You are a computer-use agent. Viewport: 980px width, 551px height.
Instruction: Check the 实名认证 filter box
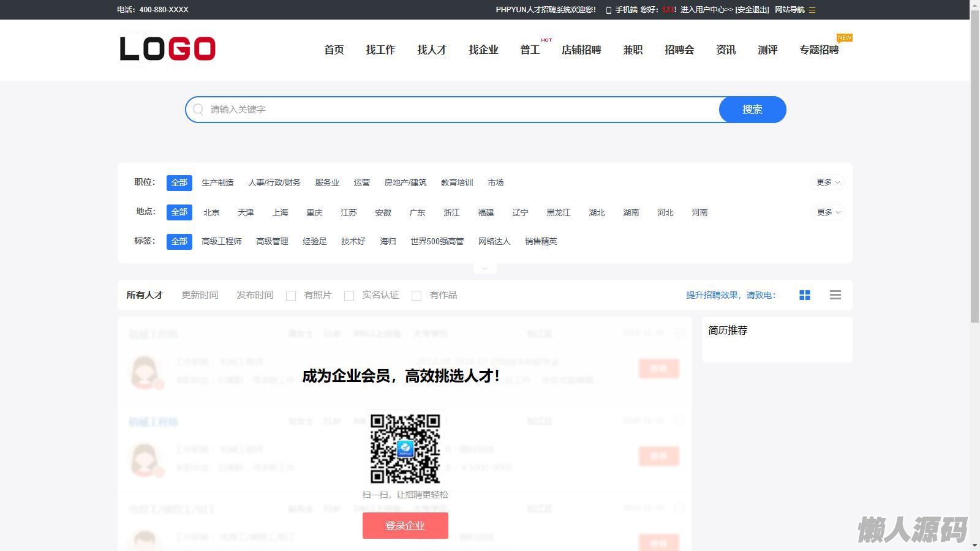[x=349, y=296]
